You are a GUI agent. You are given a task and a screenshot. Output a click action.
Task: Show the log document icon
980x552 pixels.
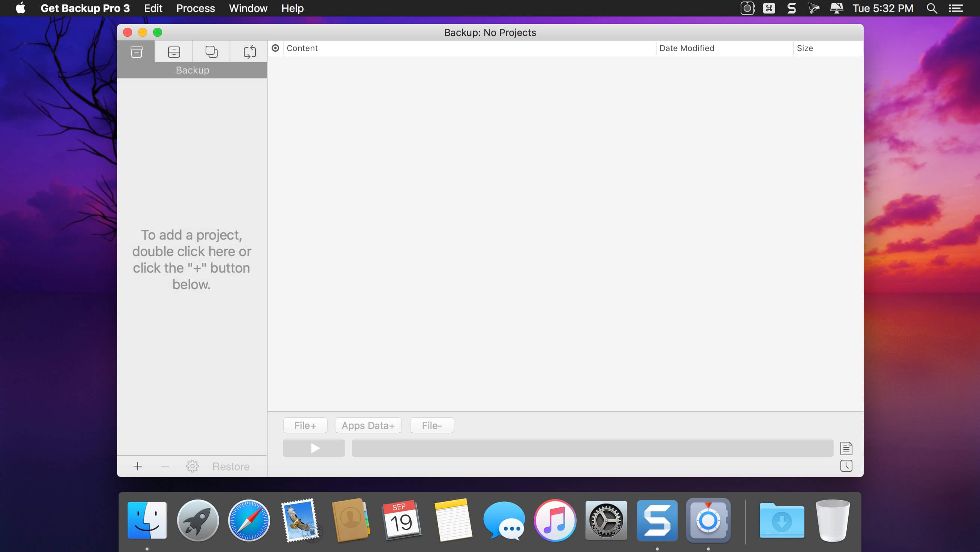[846, 448]
